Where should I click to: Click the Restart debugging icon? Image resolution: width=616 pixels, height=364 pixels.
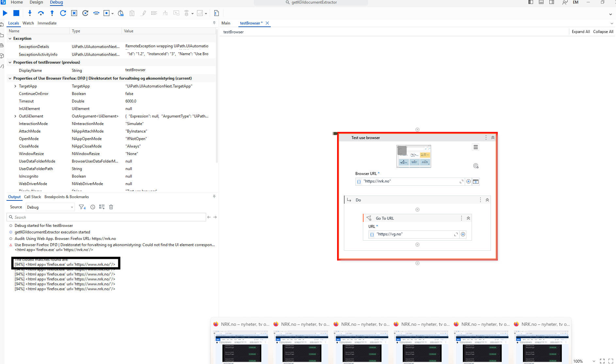(x=85, y=13)
